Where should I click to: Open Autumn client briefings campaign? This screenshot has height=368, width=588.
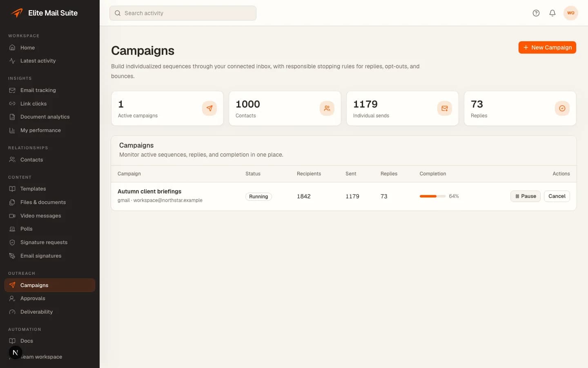(x=149, y=191)
